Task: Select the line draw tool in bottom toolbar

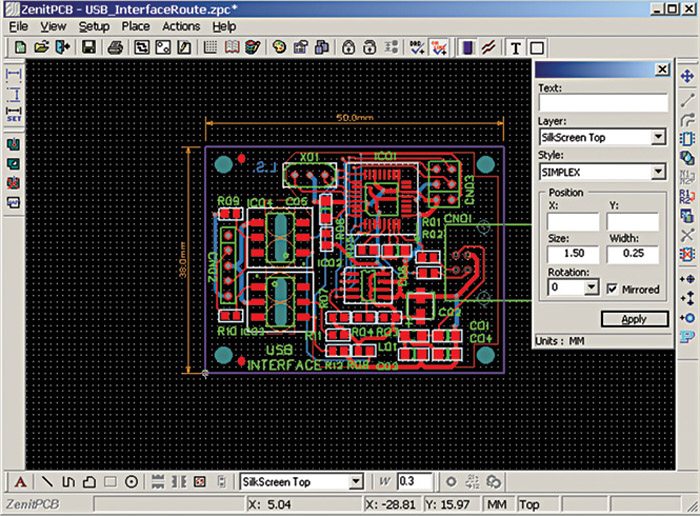Action: [x=46, y=482]
